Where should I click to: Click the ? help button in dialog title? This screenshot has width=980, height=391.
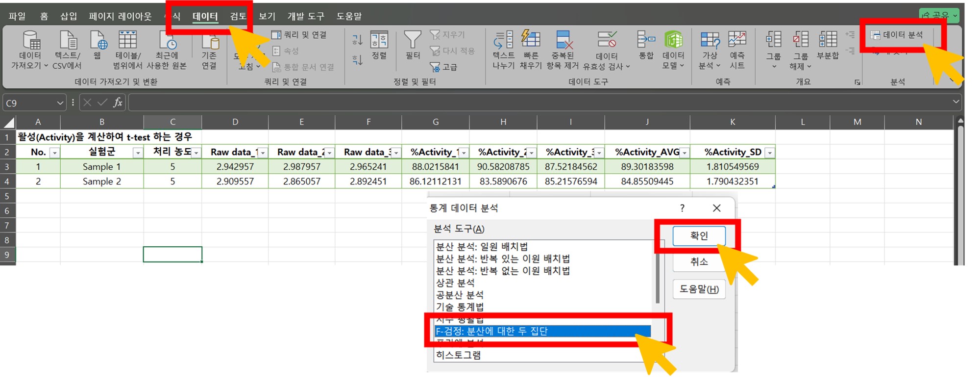click(x=682, y=208)
